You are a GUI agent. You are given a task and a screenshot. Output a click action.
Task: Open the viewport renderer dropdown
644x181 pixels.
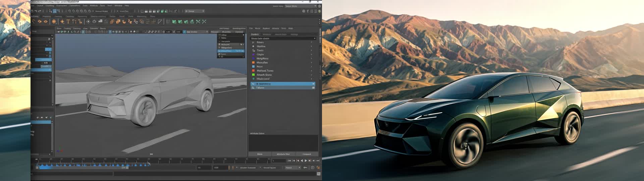[197, 32]
